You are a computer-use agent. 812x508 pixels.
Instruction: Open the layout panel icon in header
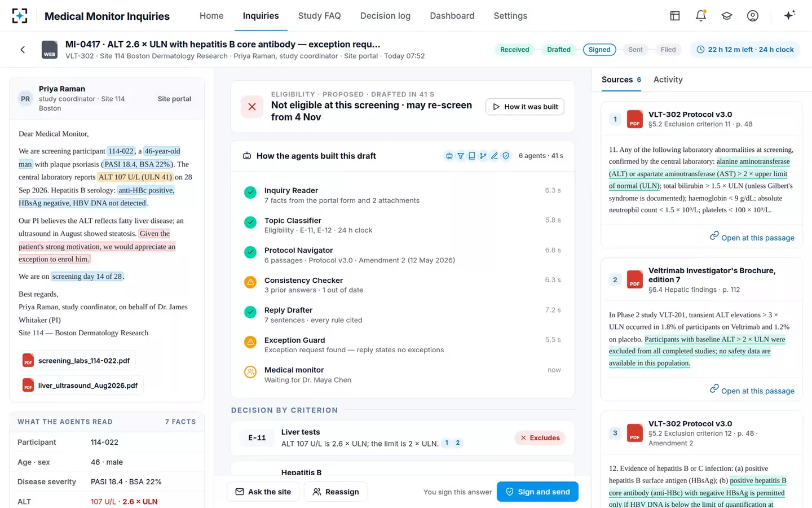675,16
